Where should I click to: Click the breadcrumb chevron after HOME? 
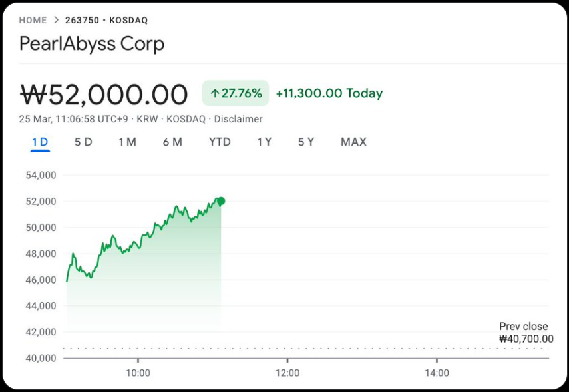(x=57, y=21)
